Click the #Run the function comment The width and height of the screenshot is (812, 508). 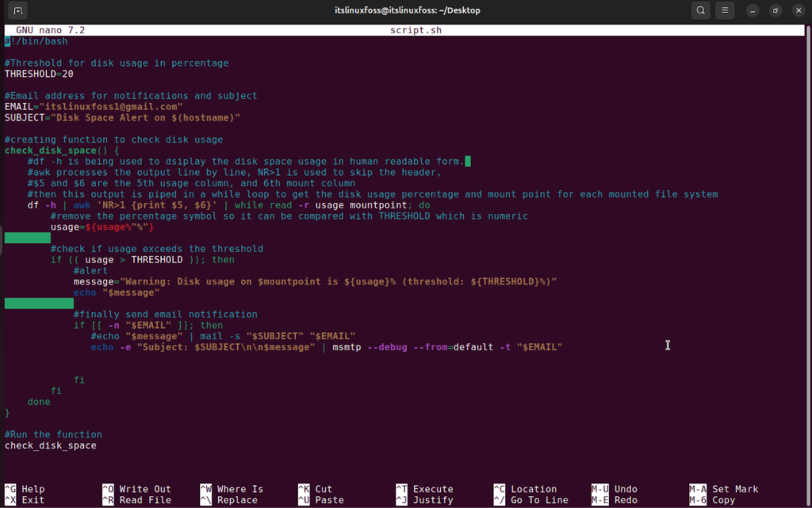pyautogui.click(x=53, y=434)
